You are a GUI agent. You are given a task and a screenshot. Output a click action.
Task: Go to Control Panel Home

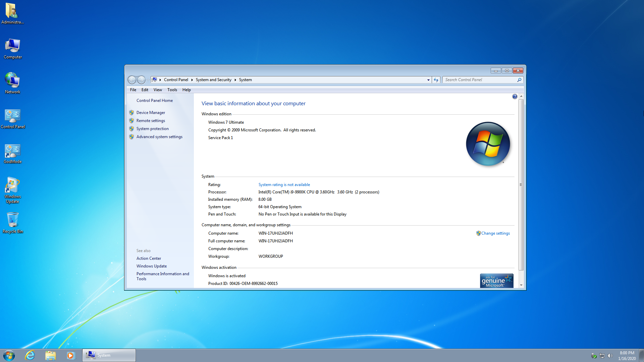click(155, 101)
